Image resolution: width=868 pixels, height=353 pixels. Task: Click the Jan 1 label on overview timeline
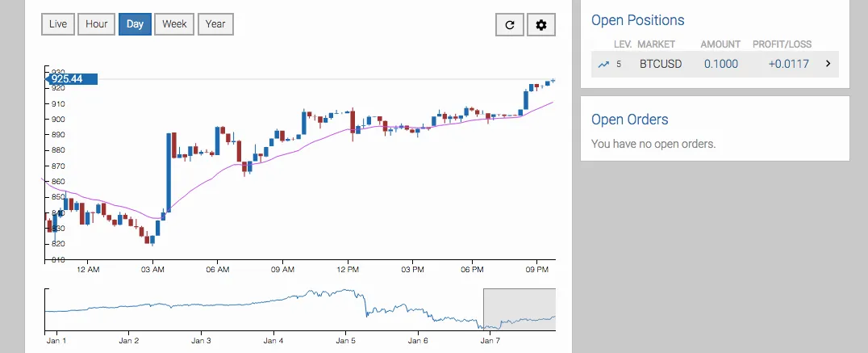click(x=56, y=341)
